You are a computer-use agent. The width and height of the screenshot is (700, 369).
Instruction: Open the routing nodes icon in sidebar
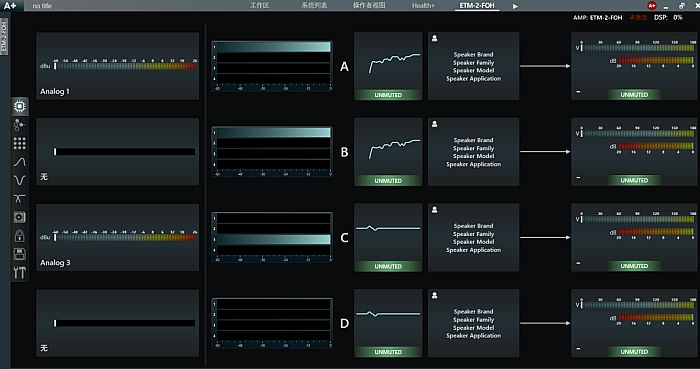20,124
